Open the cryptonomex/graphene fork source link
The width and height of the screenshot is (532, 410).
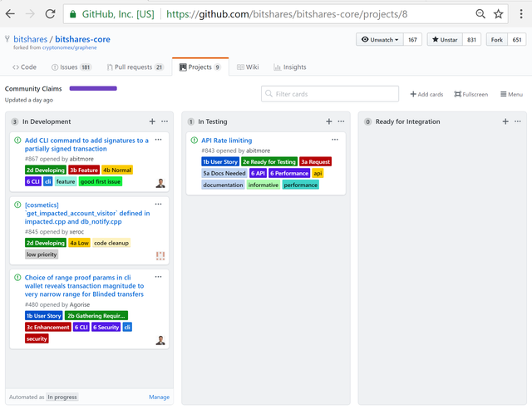(x=69, y=47)
